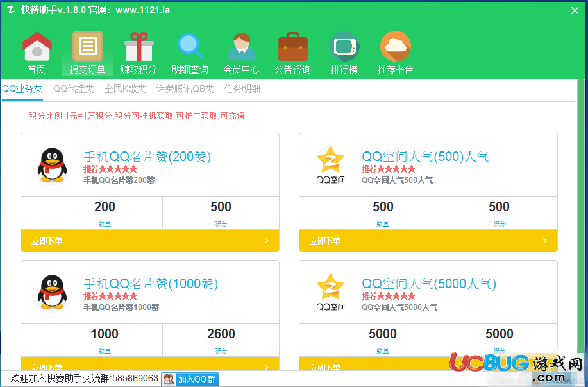Open the 明细查询 magnifier icon
Screen dimensions: 588x387
(190, 46)
